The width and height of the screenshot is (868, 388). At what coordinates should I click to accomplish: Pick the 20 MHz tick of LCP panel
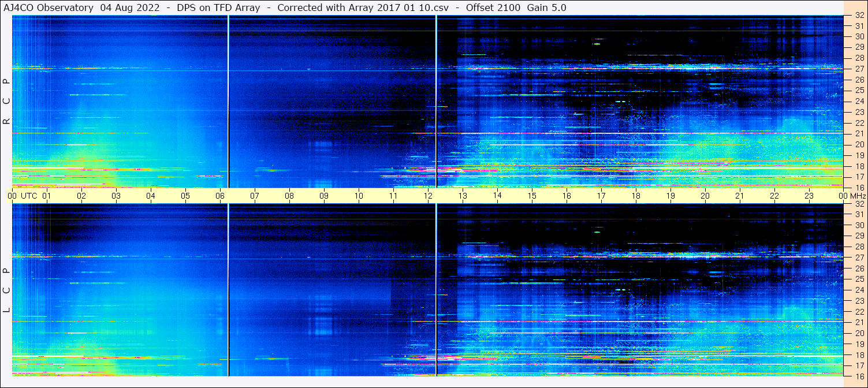coord(859,333)
